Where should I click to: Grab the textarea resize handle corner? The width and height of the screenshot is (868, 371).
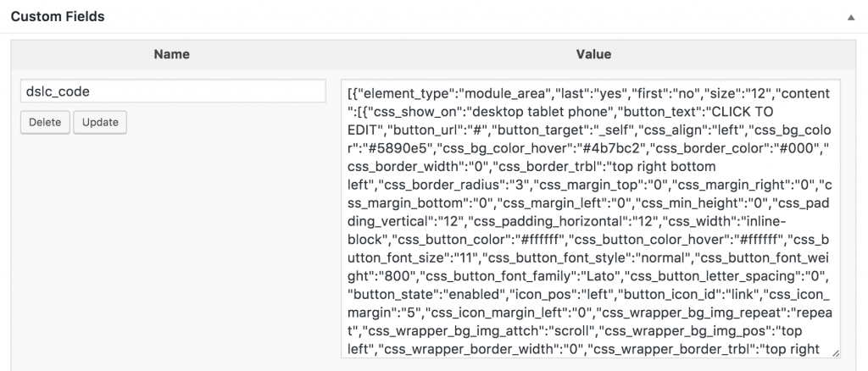coord(835,352)
